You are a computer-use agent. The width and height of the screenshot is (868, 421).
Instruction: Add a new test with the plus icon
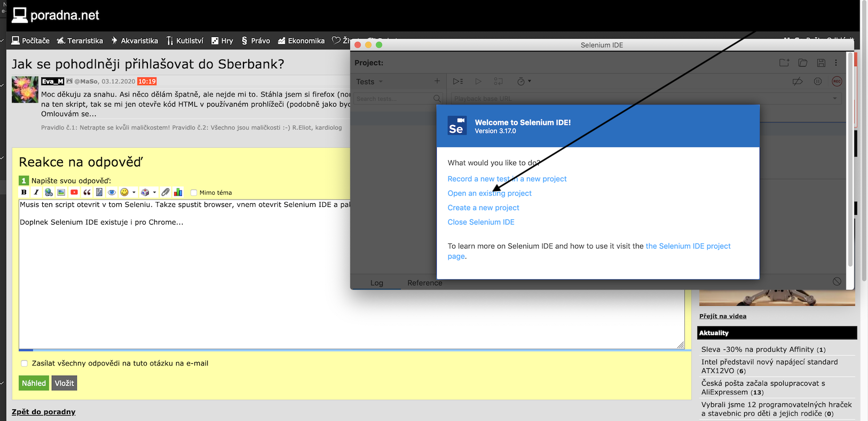click(437, 81)
